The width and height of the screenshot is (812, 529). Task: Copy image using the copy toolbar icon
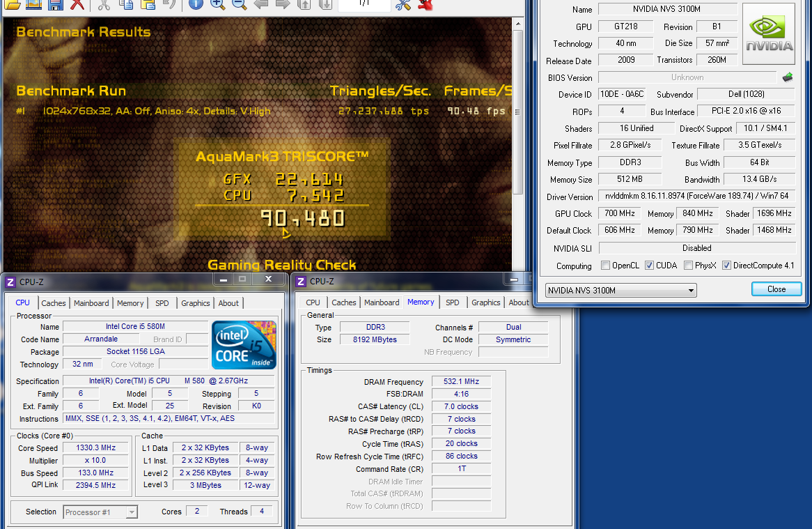tap(125, 5)
